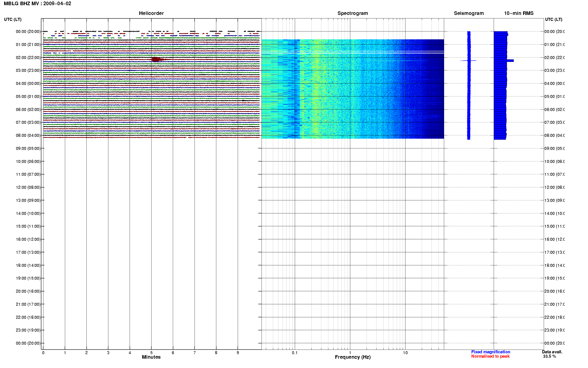Select the 'Helicorder' panel heading
Screen dimensions: 588x368
tap(151, 13)
